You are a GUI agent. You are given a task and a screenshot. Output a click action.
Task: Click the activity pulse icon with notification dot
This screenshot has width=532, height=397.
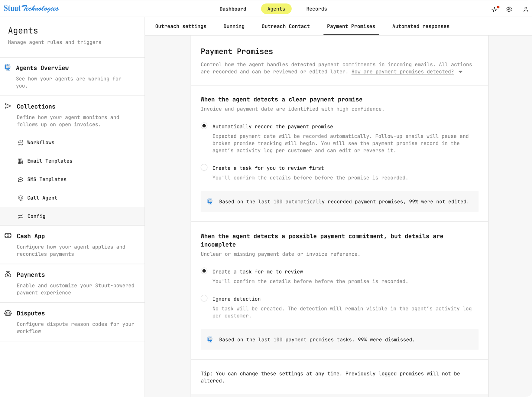[495, 9]
